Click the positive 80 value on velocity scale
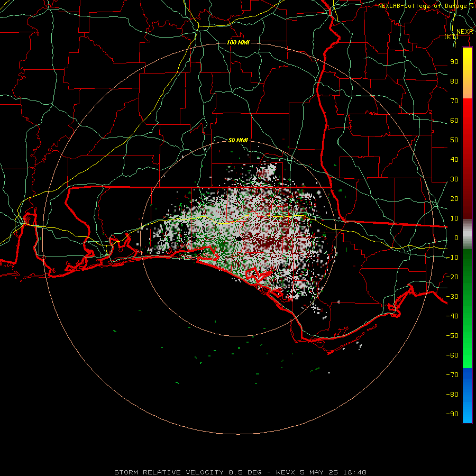 click(x=454, y=81)
